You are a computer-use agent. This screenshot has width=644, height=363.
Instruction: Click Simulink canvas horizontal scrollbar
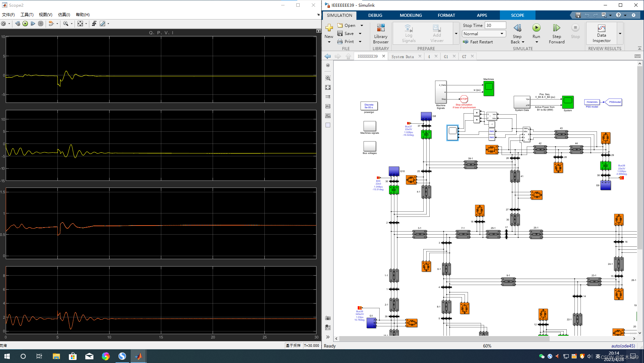click(444, 338)
